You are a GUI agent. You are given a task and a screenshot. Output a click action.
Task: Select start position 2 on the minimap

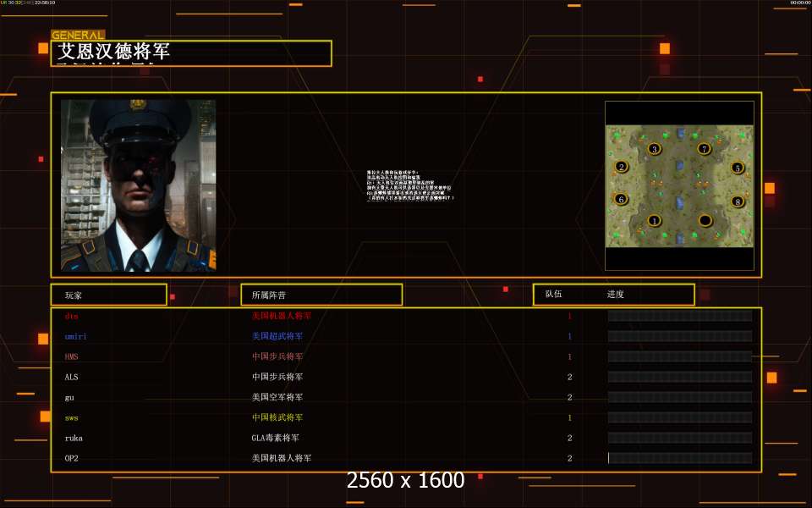coord(622,167)
